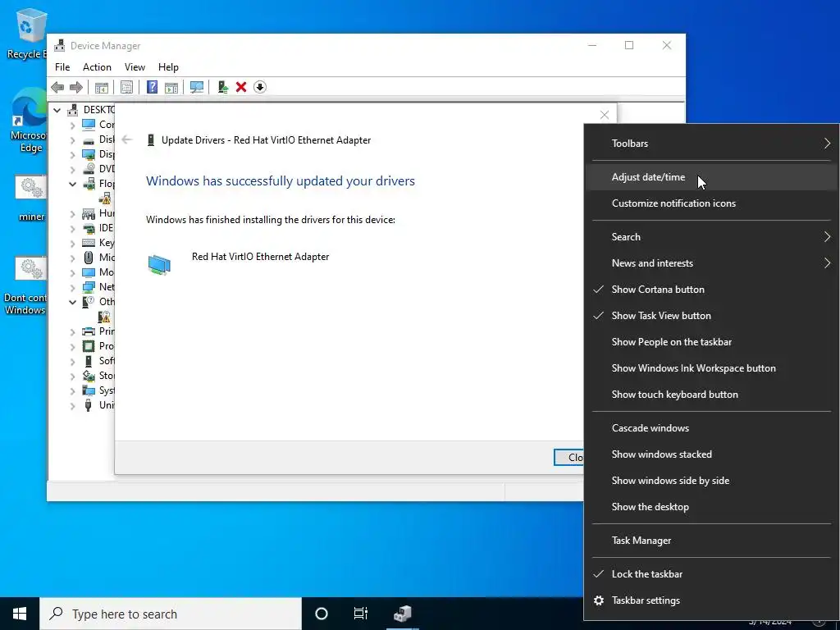The height and width of the screenshot is (630, 840).
Task: Open the File menu in Device Manager
Action: (x=62, y=67)
